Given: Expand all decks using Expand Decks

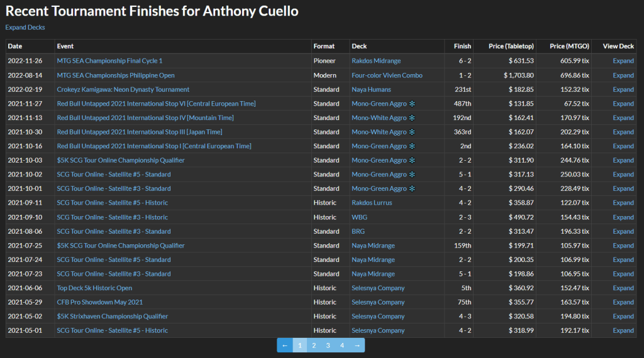Looking at the screenshot, I should 25,27.
